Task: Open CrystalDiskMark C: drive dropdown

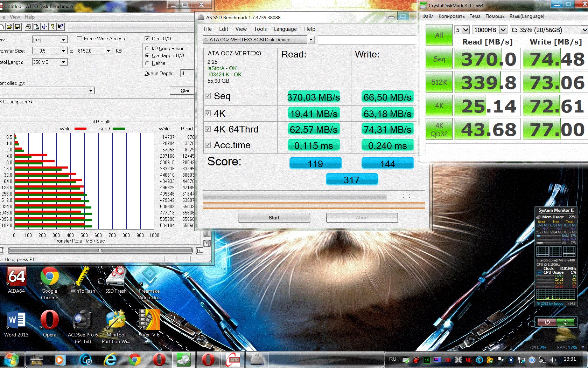Action: (x=549, y=30)
